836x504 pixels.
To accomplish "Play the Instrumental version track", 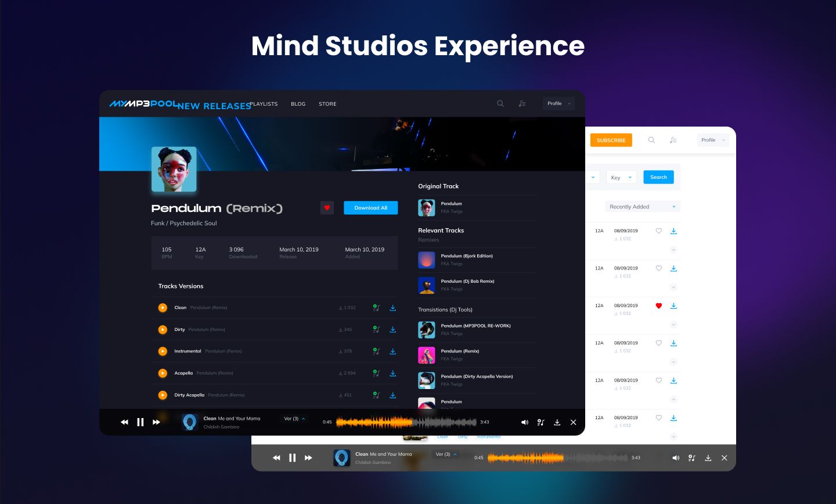I will pos(163,351).
